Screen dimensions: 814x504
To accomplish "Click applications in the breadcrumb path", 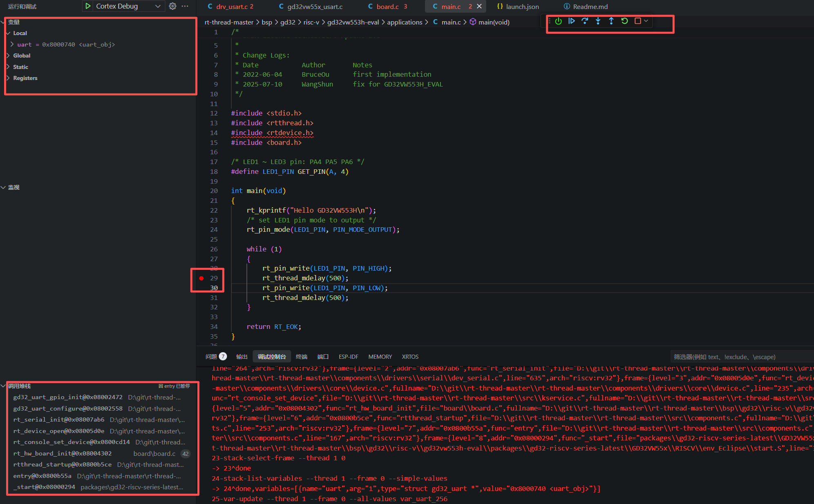I will click(404, 22).
